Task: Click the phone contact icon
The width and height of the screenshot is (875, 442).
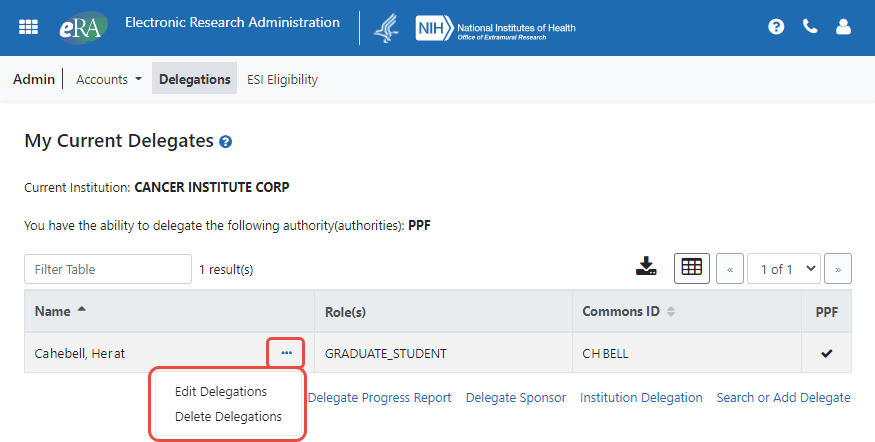Action: tap(810, 27)
